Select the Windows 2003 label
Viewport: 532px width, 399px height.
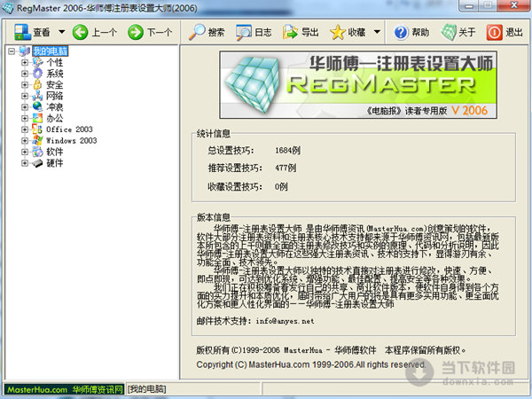pos(71,141)
